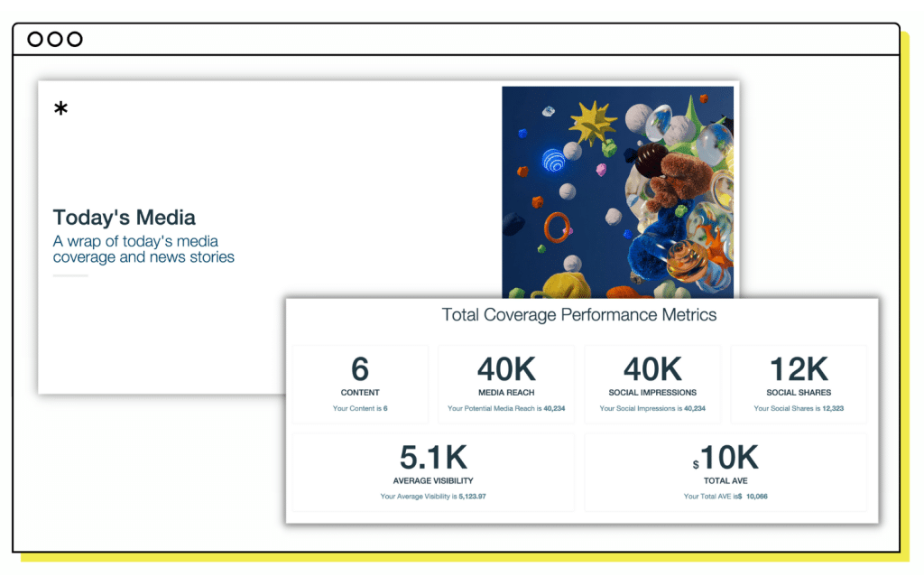
Task: Select the 5.1K Average Visibility card
Action: click(433, 471)
